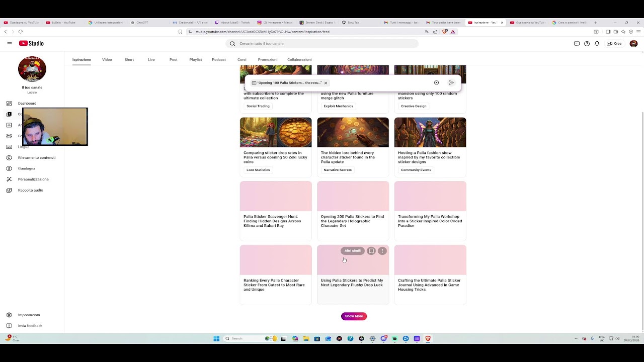The height and width of the screenshot is (362, 644).
Task: Remove the 'Opening 100 Palia Stickers' chip
Action: [326, 83]
